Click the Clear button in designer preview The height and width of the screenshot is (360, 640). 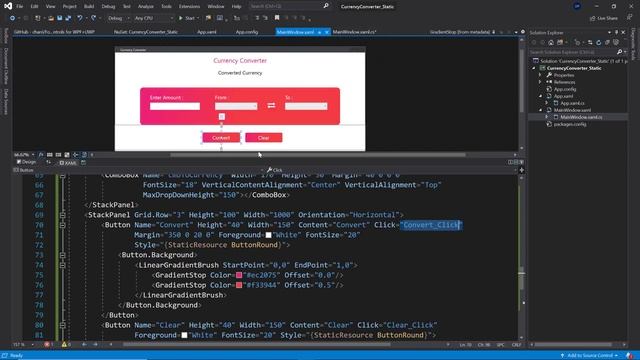(x=264, y=138)
